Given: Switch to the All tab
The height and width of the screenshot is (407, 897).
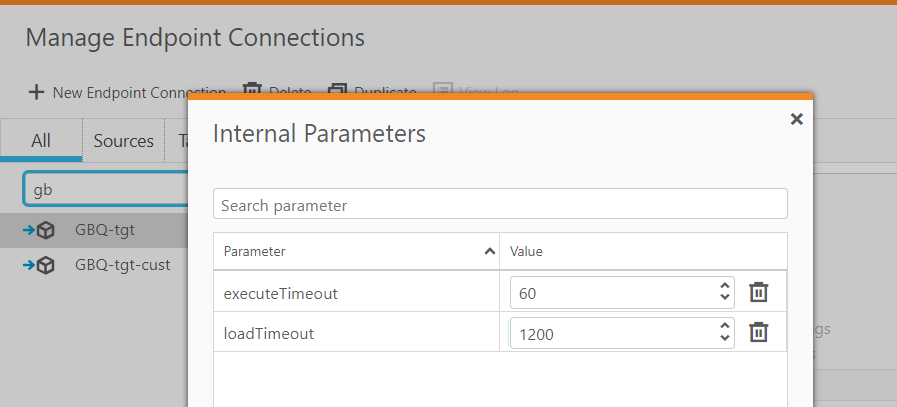Looking at the screenshot, I should point(41,141).
